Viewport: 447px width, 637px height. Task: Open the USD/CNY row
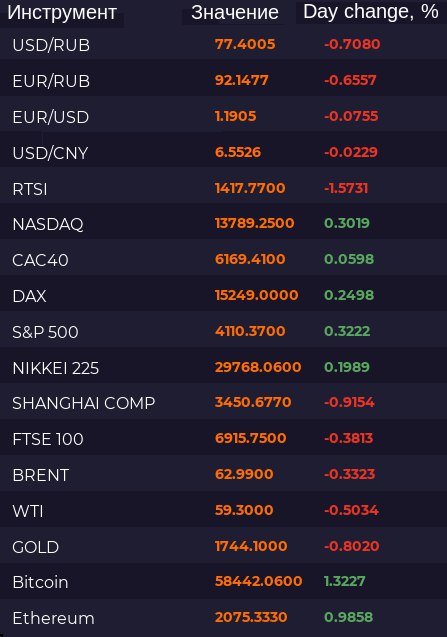click(224, 153)
